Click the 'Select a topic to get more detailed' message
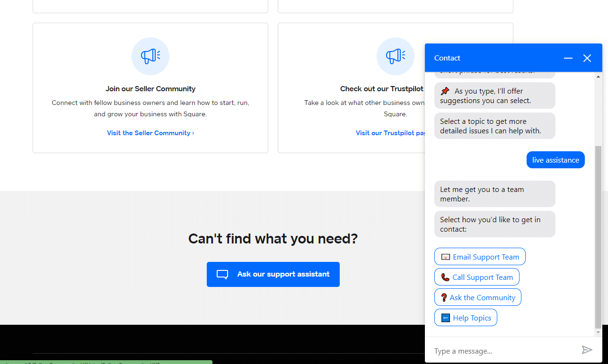 495,126
